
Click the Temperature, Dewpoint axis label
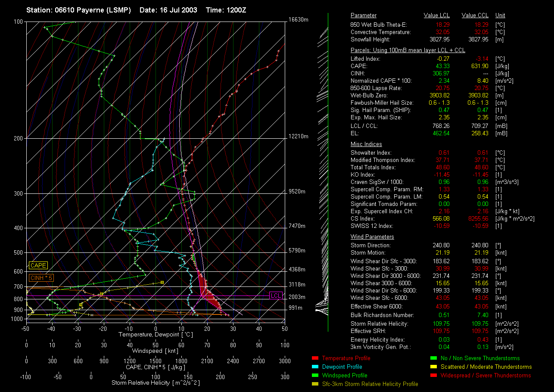click(x=156, y=334)
